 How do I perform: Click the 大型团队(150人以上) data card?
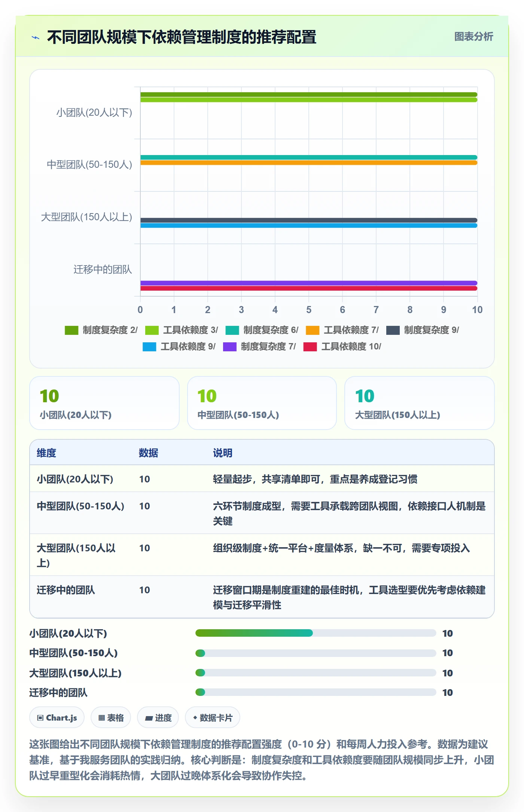tap(420, 403)
